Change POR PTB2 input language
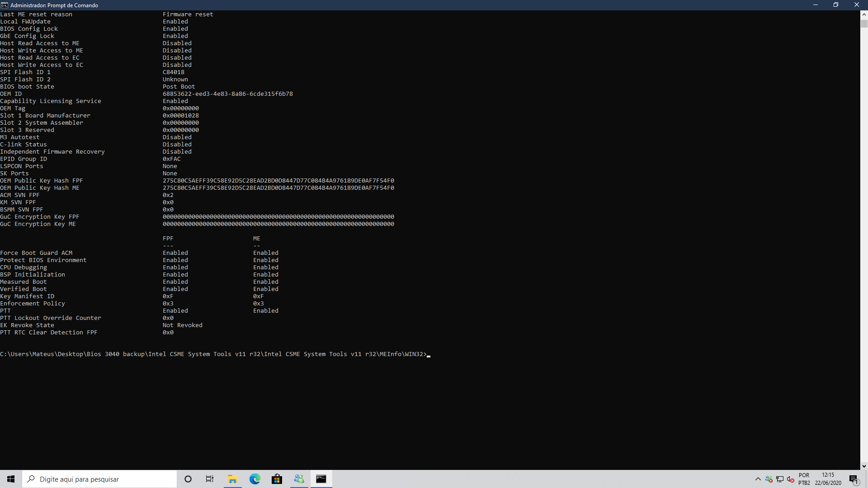Screen dimensions: 868x488 coord(804,479)
